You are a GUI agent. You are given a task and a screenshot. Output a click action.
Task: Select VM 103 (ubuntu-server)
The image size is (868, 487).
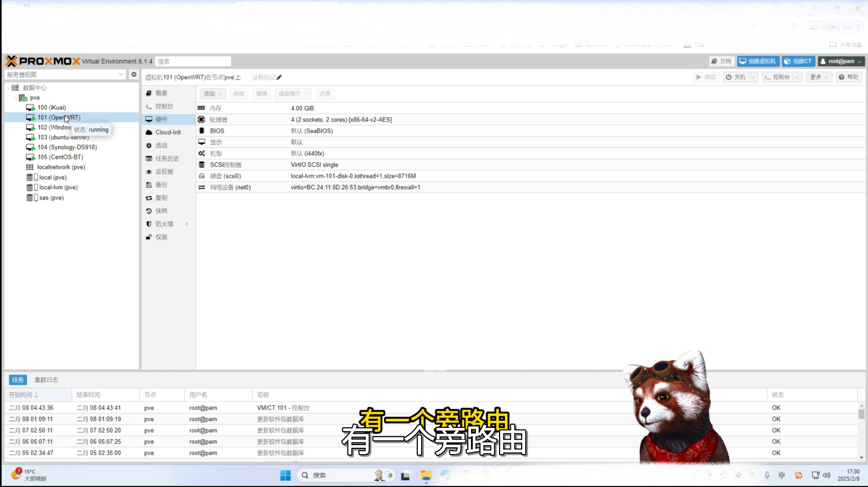(x=63, y=138)
